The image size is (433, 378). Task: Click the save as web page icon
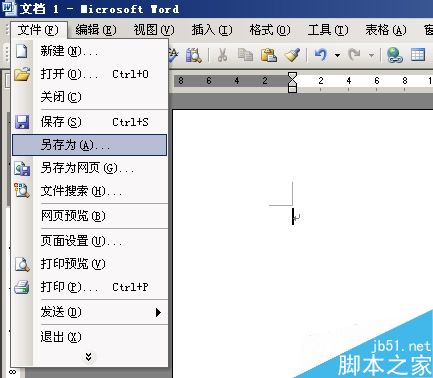[x=22, y=168]
